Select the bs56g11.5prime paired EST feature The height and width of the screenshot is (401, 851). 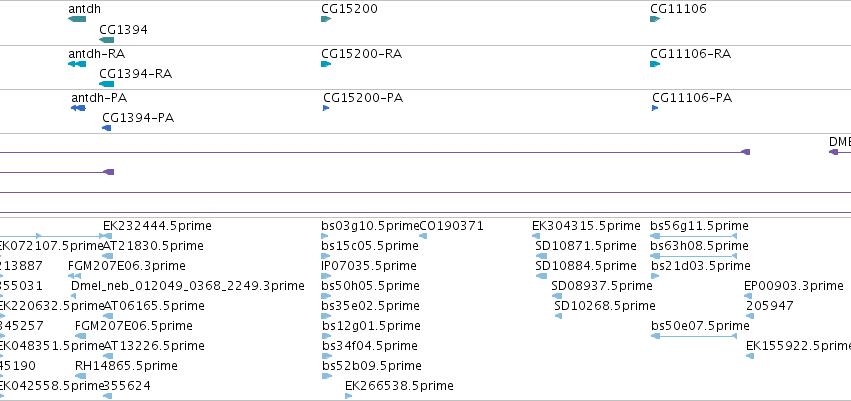[x=694, y=236]
